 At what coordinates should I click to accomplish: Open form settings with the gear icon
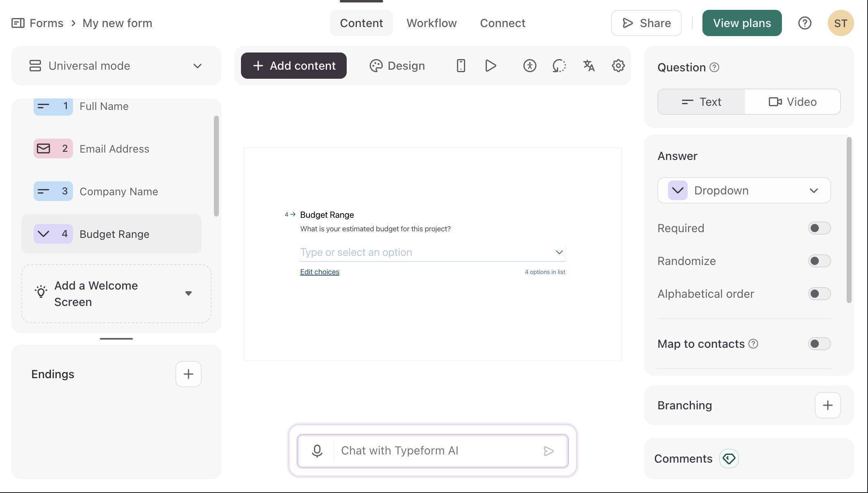click(x=618, y=66)
